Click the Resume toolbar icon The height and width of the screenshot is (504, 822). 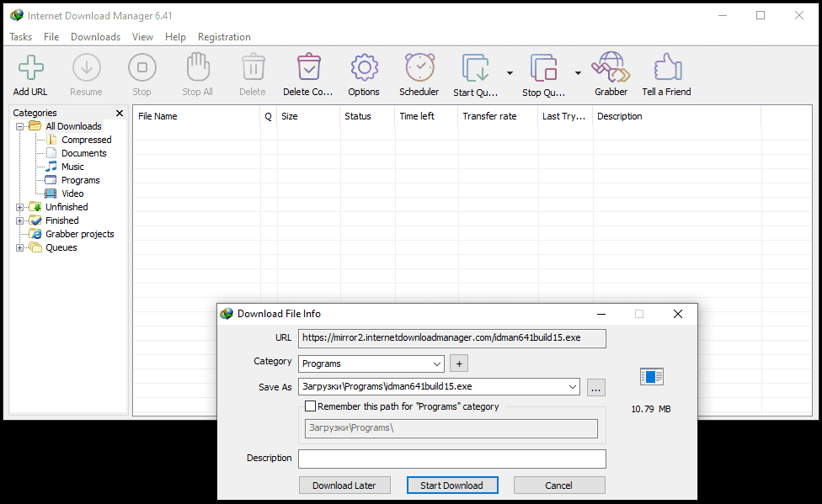pos(87,67)
